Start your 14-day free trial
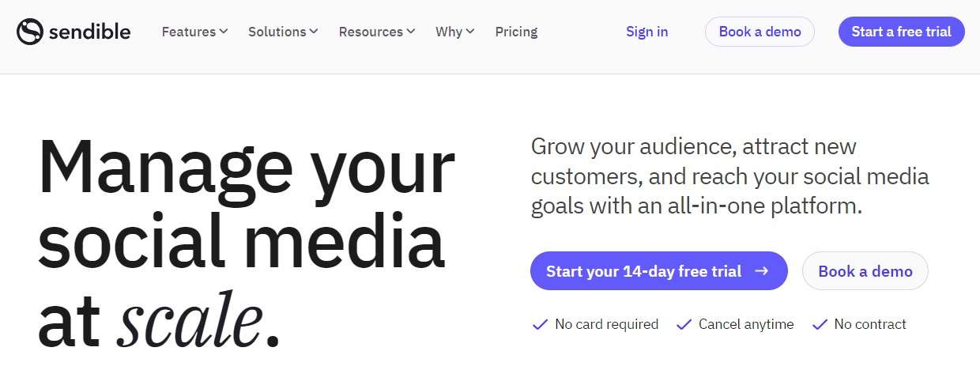Viewport: 980px width, 370px height. [644, 271]
